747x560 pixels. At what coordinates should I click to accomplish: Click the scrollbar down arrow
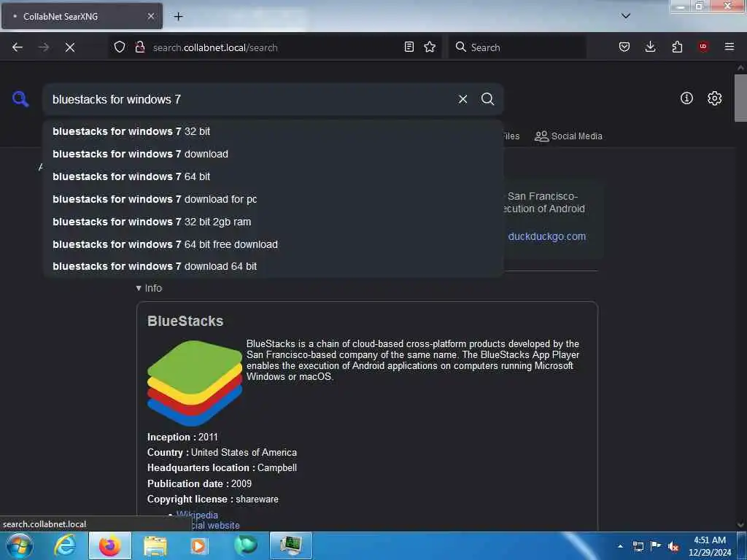point(740,525)
